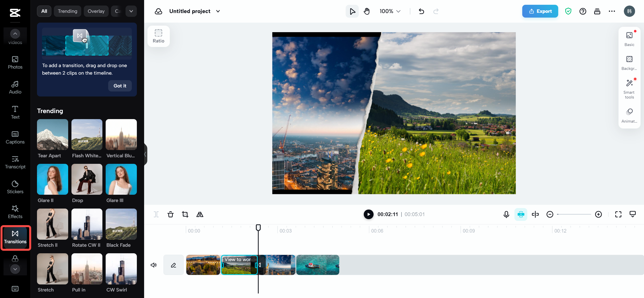The width and height of the screenshot is (644, 298).
Task: Open the voiceover microphone recorder
Action: 506,214
